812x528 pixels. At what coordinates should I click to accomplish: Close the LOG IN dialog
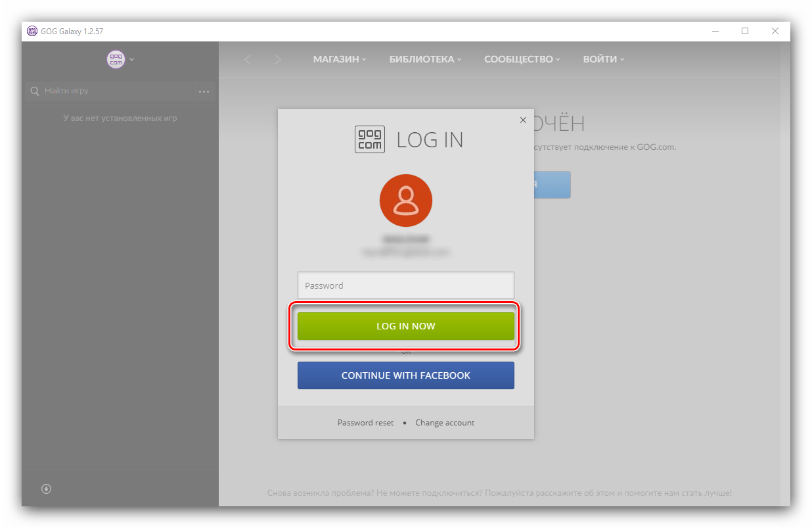(x=523, y=120)
